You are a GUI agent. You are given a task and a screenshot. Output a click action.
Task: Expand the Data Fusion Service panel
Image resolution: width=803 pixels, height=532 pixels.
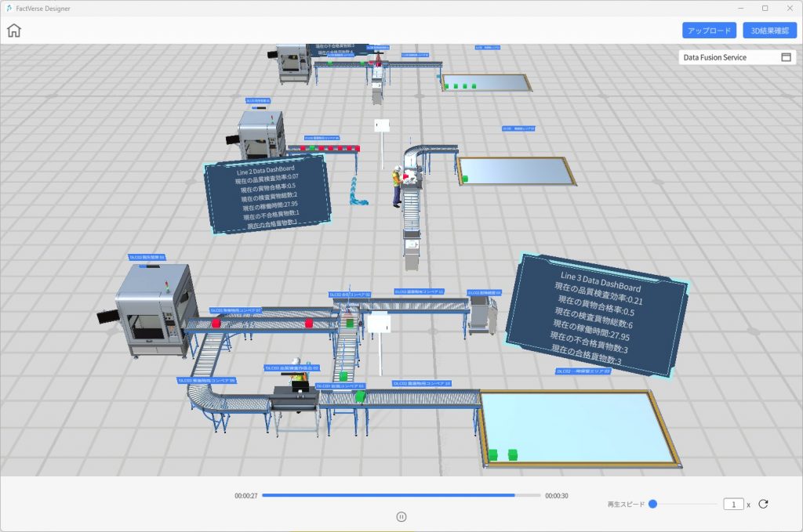[786, 57]
